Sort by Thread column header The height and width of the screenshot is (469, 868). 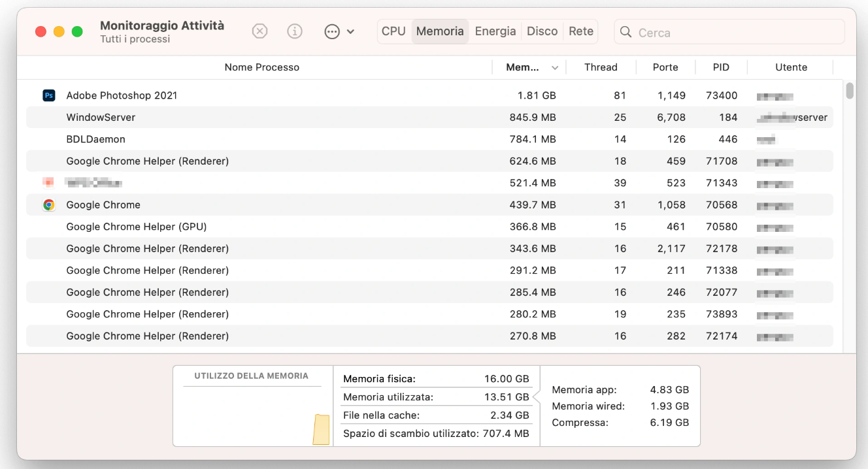[601, 67]
